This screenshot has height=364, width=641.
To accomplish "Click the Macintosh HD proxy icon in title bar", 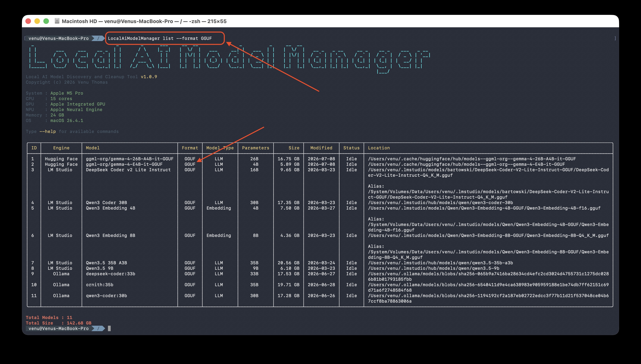I will click(57, 21).
